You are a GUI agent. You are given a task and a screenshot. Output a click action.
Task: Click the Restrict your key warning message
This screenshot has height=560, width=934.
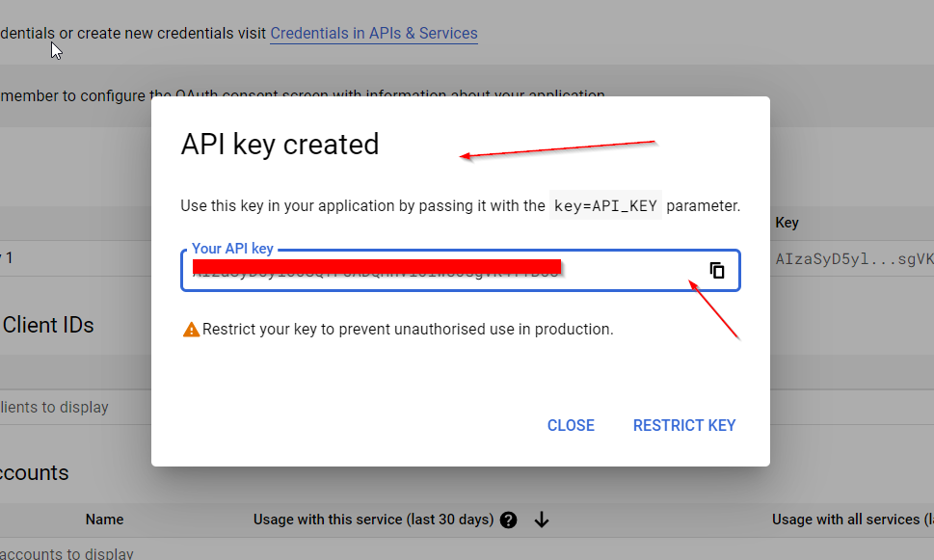[x=407, y=330]
